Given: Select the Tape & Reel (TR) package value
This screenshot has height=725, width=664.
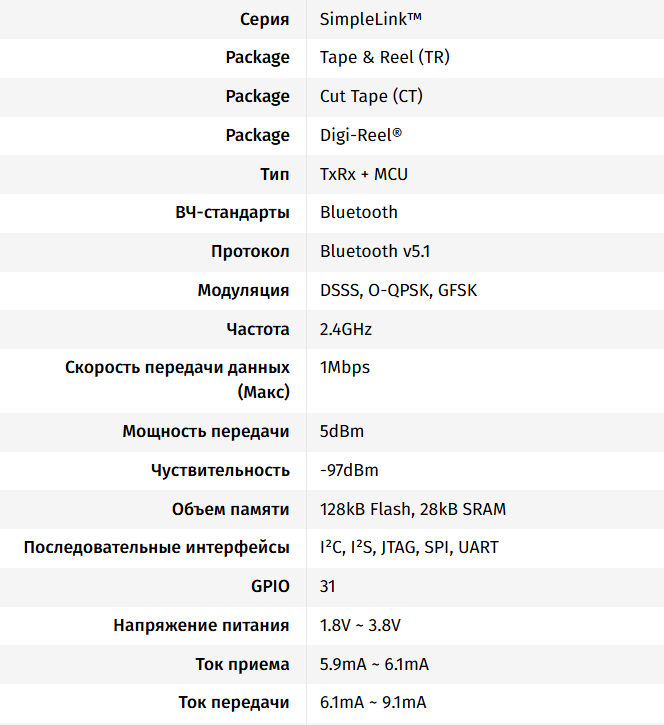Looking at the screenshot, I should pos(385,57).
